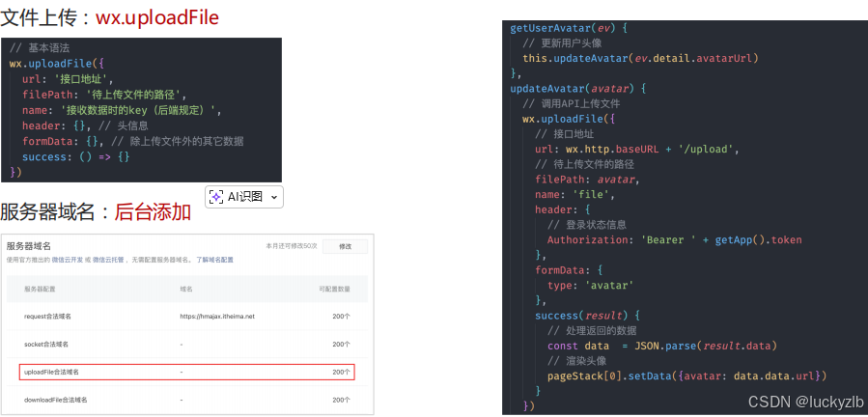Click the // 调用API上传文件 comment
868x417 pixels.
572,103
